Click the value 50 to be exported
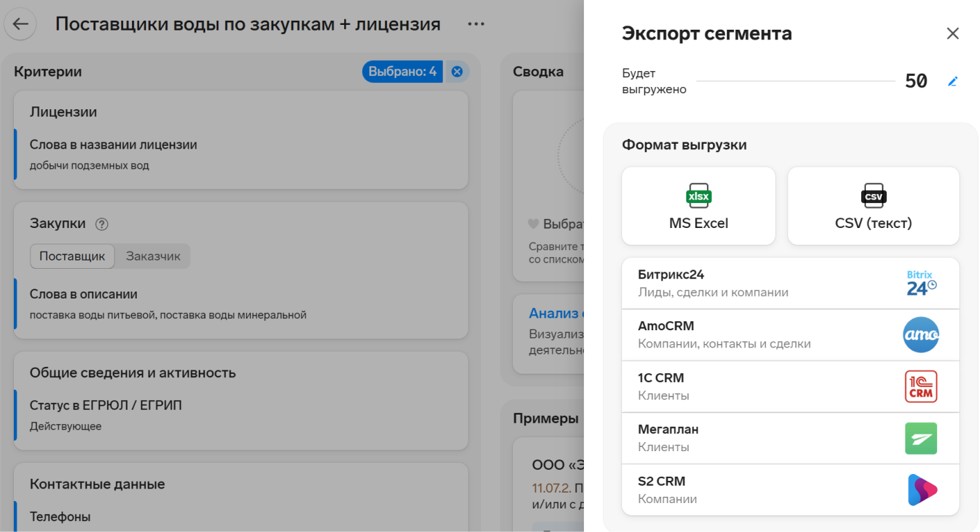Viewport: 980px width, 532px height. [x=916, y=81]
